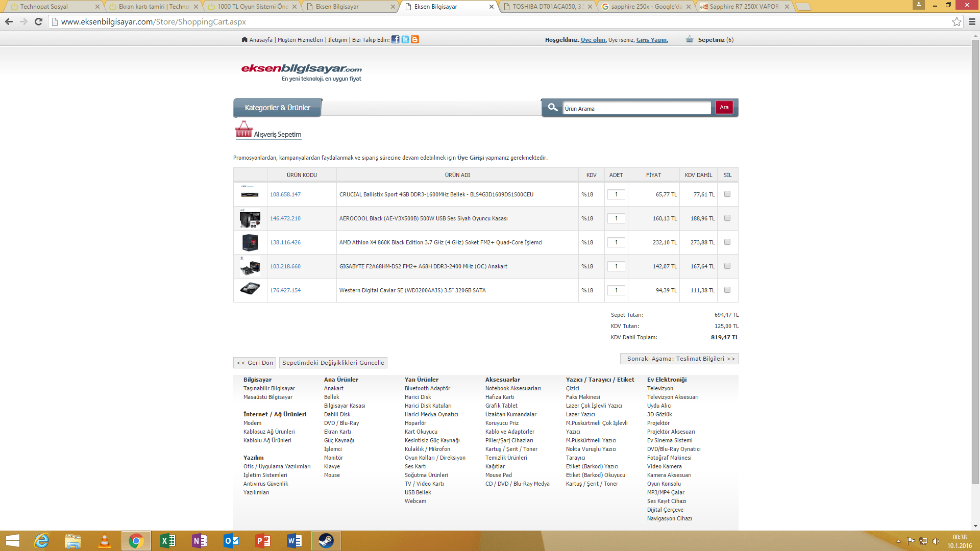Viewport: 980px width, 551px height.
Task: Click the Ürün Arama search field
Action: 636,108
